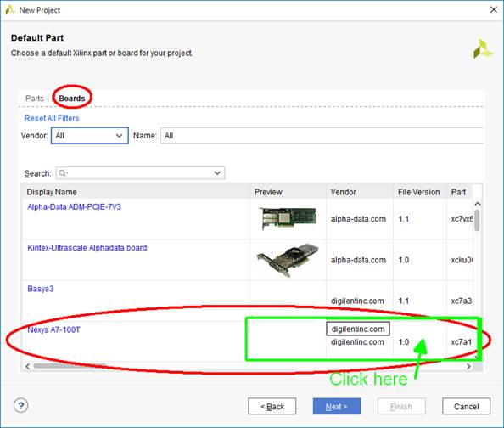Image resolution: width=504 pixels, height=428 pixels.
Task: Click the horizontal scrollbar left arrow
Action: 28,367
